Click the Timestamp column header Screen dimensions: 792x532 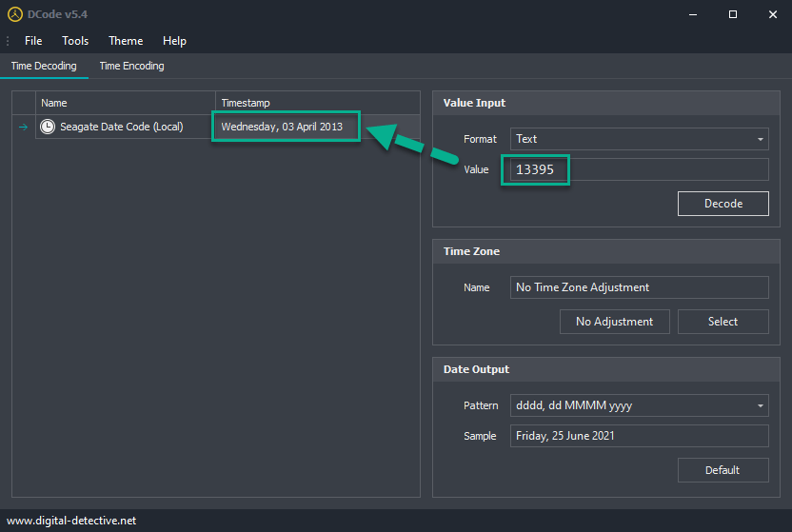point(318,103)
